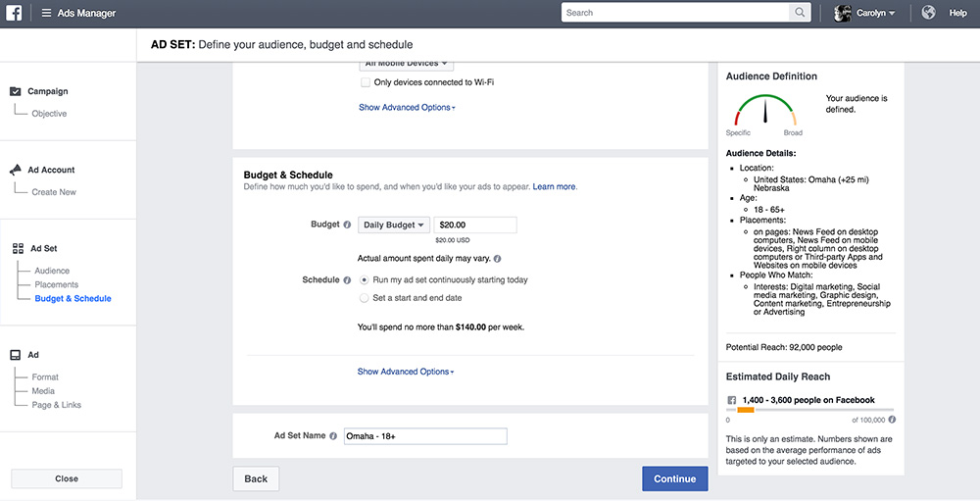Image resolution: width=980 pixels, height=501 pixels.
Task: Click the audience definition gauge
Action: 765,111
